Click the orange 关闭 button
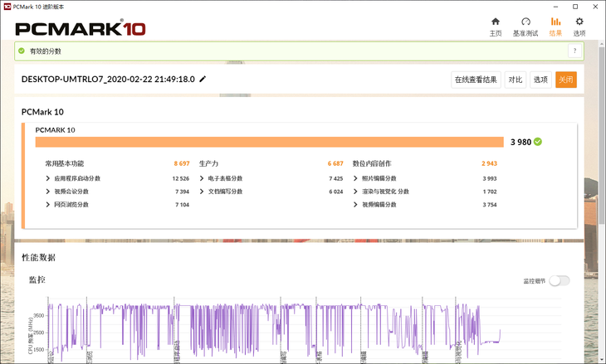Image resolution: width=606 pixels, height=364 pixels. point(566,80)
